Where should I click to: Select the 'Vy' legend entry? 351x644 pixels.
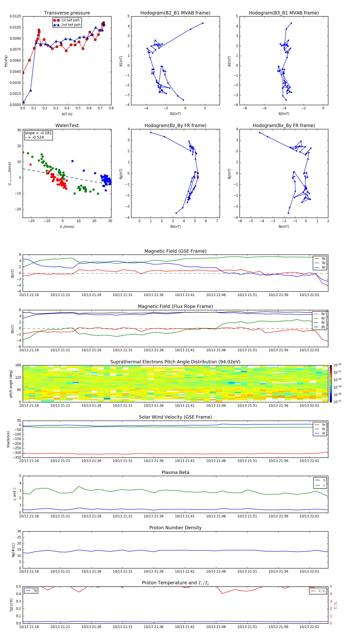(320, 429)
